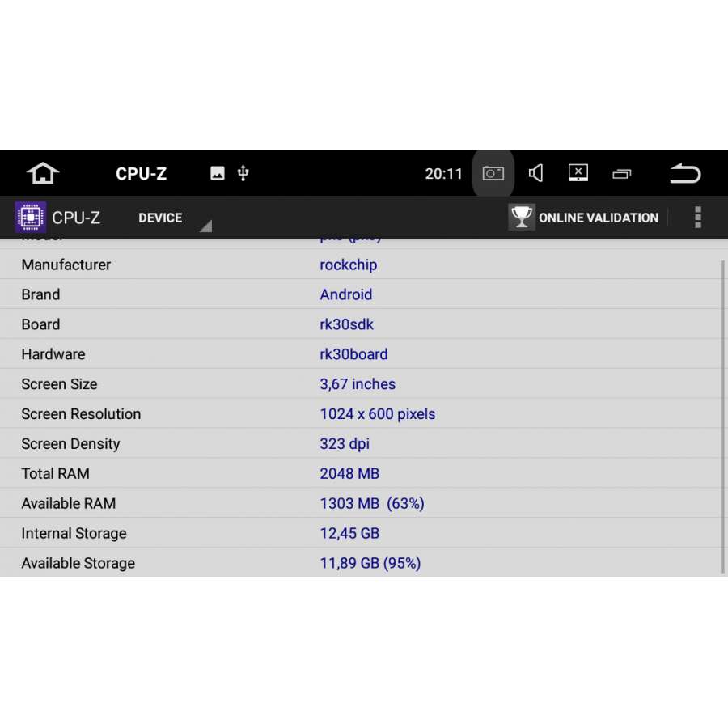Image resolution: width=728 pixels, height=728 pixels.
Task: Open the DEVICE section dropdown
Action: tap(174, 218)
